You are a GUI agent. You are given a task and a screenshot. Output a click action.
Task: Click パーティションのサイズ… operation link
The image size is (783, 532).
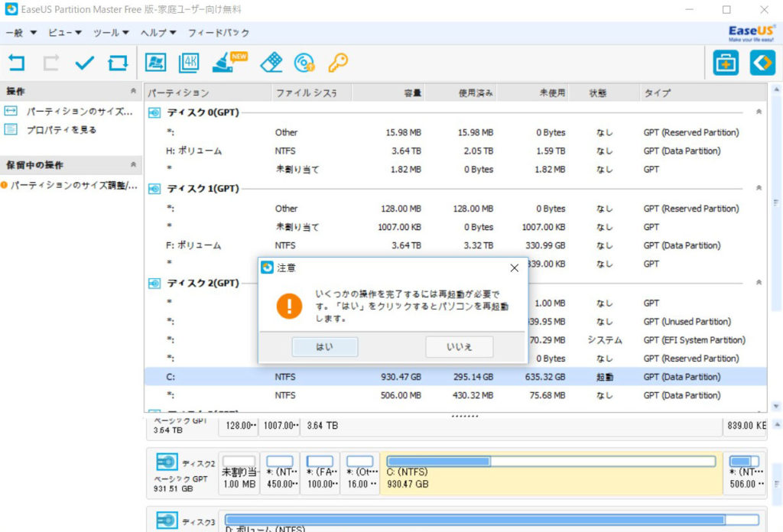pos(80,111)
